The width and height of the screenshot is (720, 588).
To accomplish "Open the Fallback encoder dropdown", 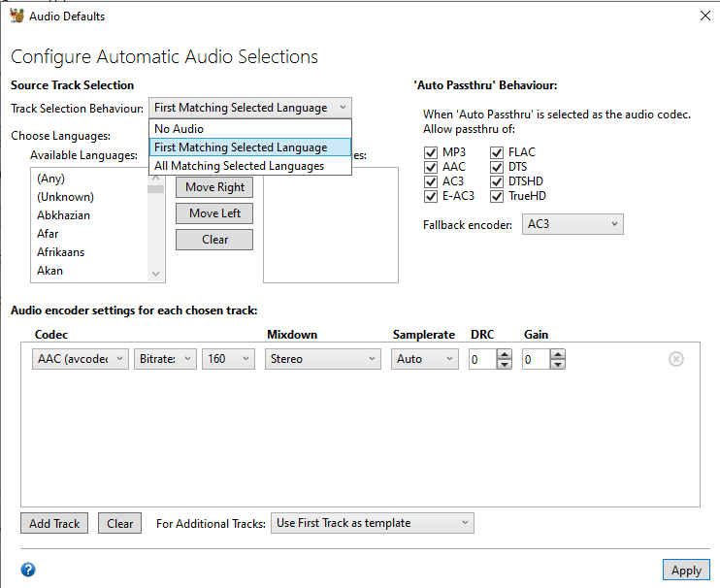I will pyautogui.click(x=573, y=224).
